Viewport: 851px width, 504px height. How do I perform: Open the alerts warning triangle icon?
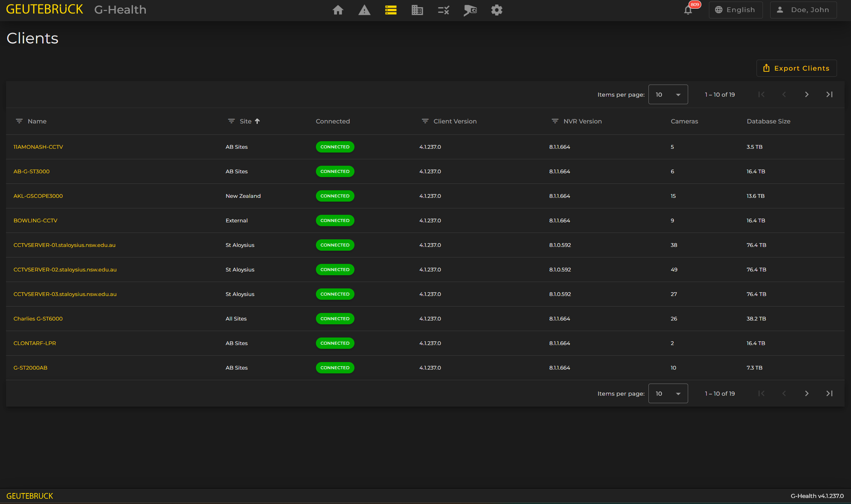tap(364, 10)
